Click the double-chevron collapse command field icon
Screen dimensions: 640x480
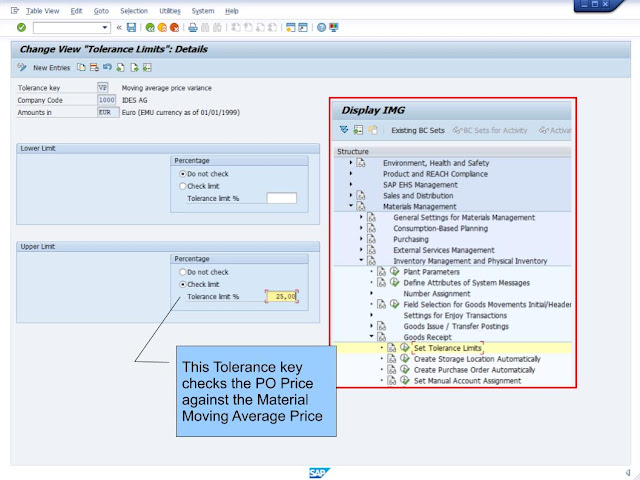[x=119, y=27]
